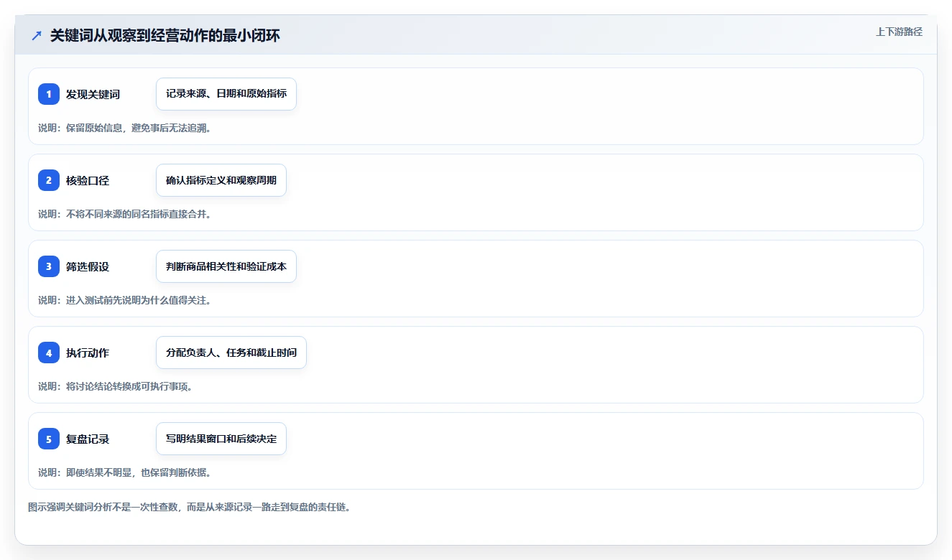Select the step title 复盘记录
The width and height of the screenshot is (952, 560).
88,439
